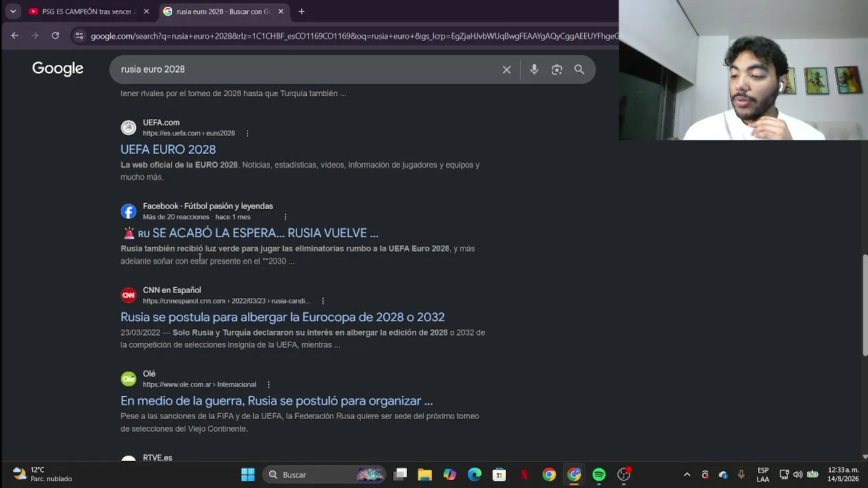Open Microsoft Edge from the taskbar
The width and height of the screenshot is (868, 488).
coord(475,474)
